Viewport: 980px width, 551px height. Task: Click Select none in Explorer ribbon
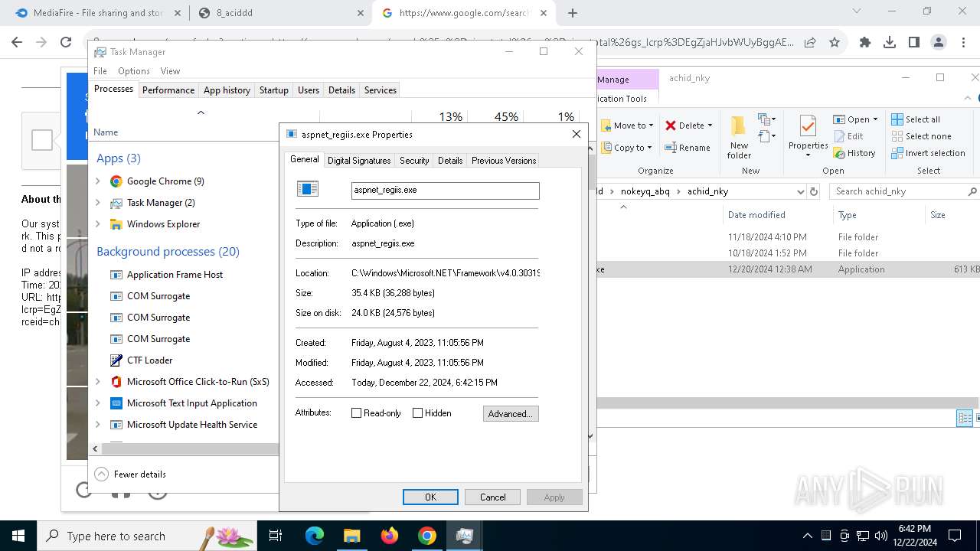(921, 136)
